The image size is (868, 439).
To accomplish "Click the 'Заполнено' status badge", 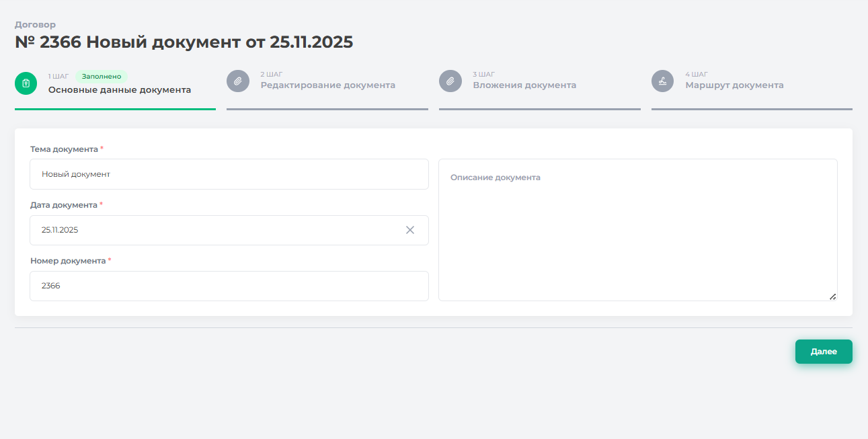I will 102,77.
